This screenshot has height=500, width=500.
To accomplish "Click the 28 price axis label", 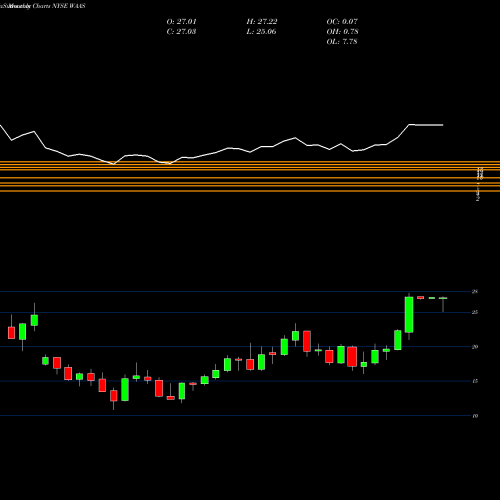I will [x=475, y=292].
